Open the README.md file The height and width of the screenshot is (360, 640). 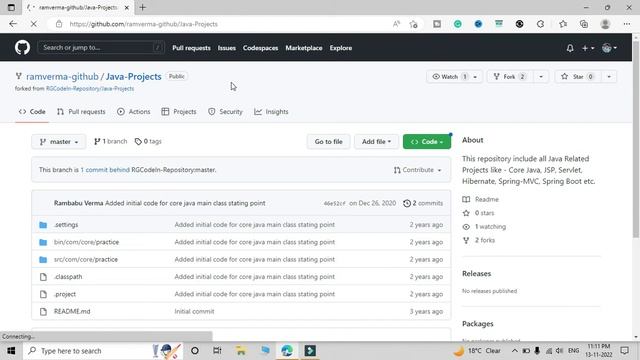coord(72,311)
